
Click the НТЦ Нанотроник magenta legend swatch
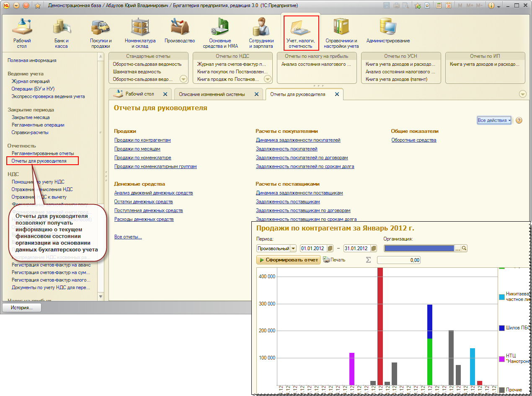click(x=501, y=359)
